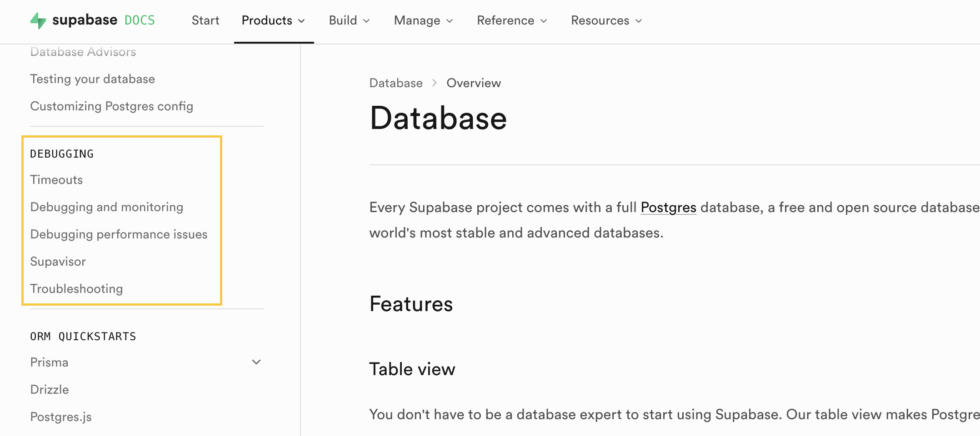
Task: Open the Debugging performance issues page
Action: point(119,234)
